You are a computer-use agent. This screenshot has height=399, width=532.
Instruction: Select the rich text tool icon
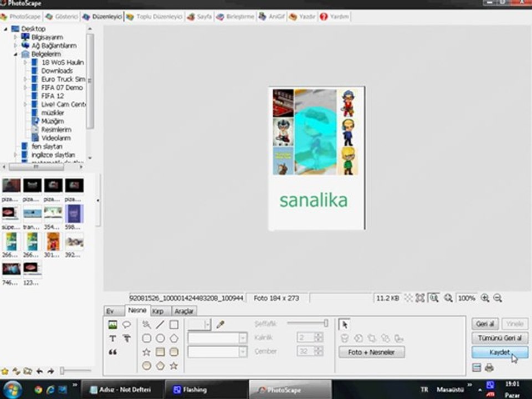pyautogui.click(x=126, y=338)
